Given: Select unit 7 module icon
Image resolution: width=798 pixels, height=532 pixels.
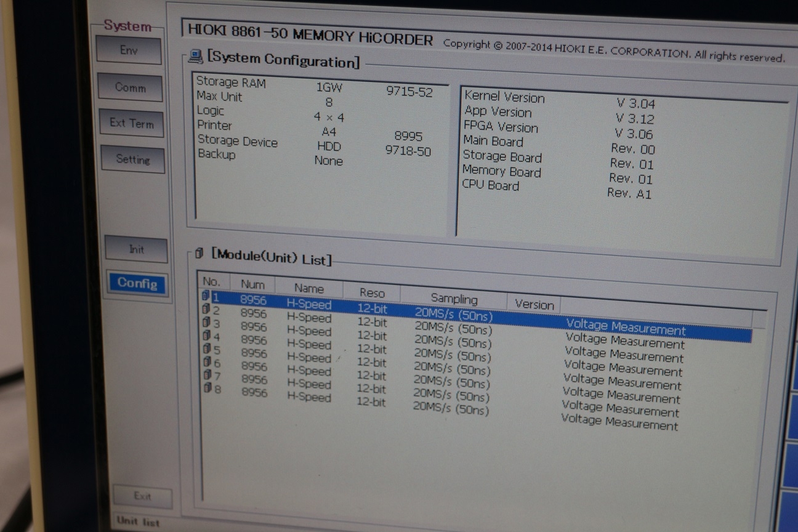Looking at the screenshot, I should click(x=208, y=375).
